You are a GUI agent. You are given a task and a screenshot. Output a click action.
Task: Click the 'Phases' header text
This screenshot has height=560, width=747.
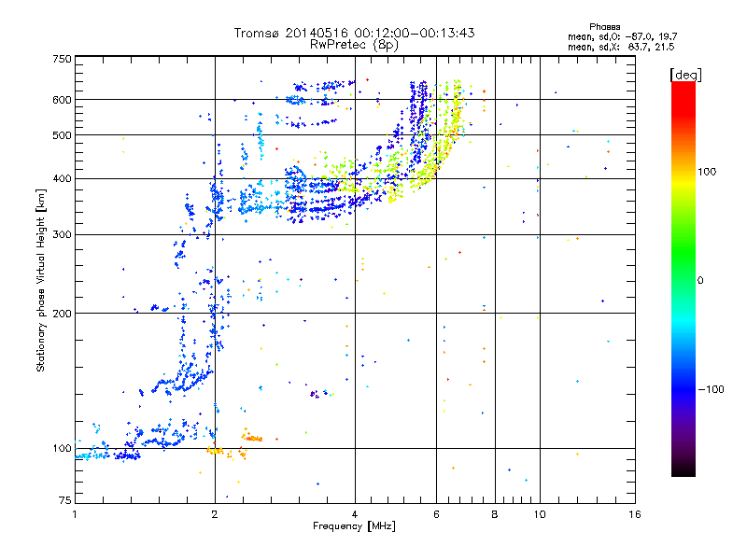[x=604, y=27]
